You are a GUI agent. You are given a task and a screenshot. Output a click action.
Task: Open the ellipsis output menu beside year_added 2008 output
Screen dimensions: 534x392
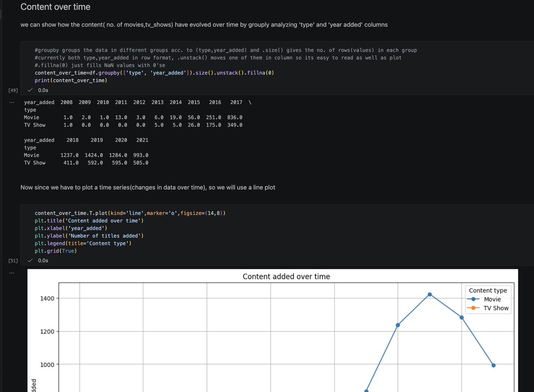[12, 102]
